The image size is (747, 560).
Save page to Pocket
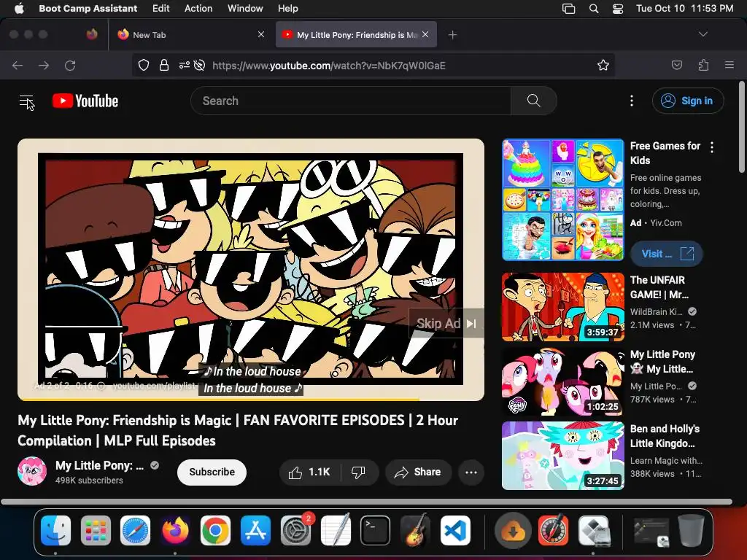pyautogui.click(x=677, y=65)
